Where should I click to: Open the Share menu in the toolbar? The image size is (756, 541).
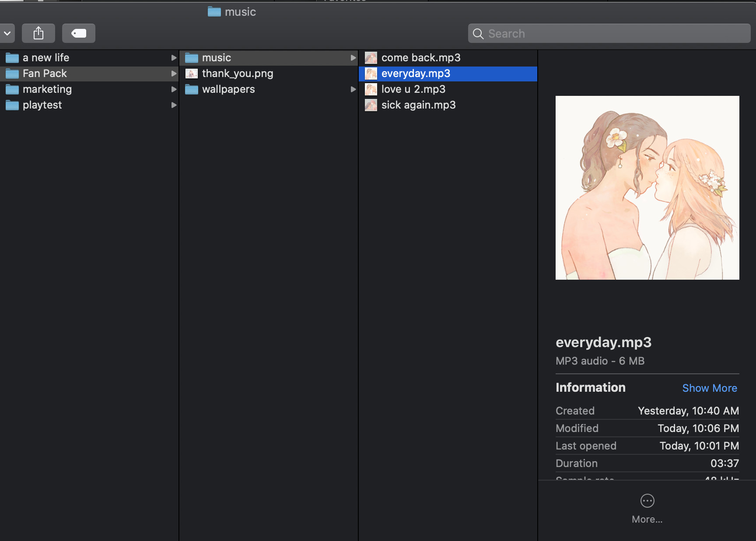(x=38, y=33)
